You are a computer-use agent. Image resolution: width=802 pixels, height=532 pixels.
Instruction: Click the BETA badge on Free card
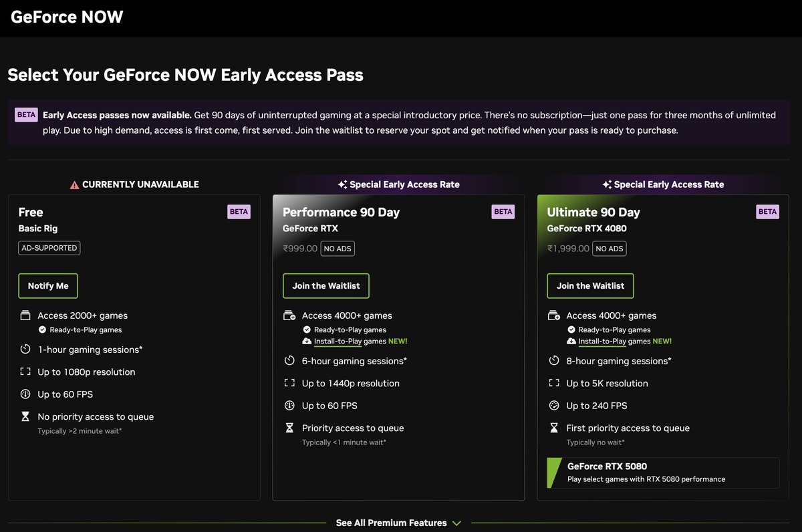239,212
